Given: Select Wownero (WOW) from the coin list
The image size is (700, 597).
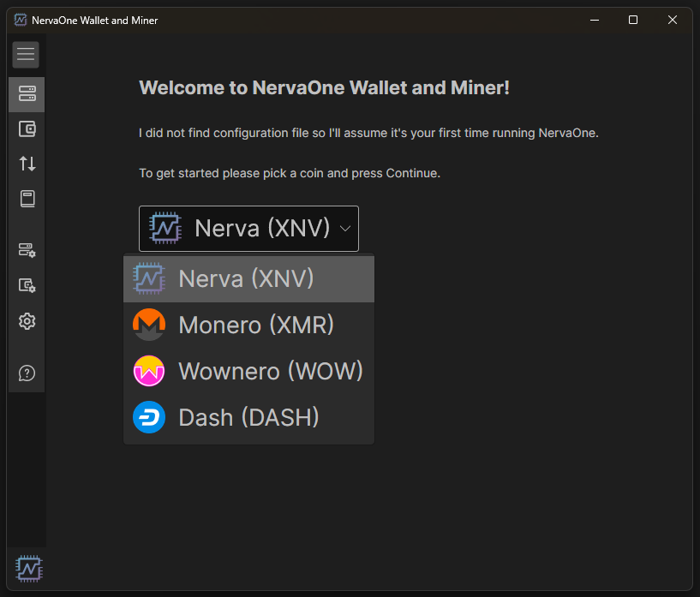Looking at the screenshot, I should pyautogui.click(x=248, y=371).
